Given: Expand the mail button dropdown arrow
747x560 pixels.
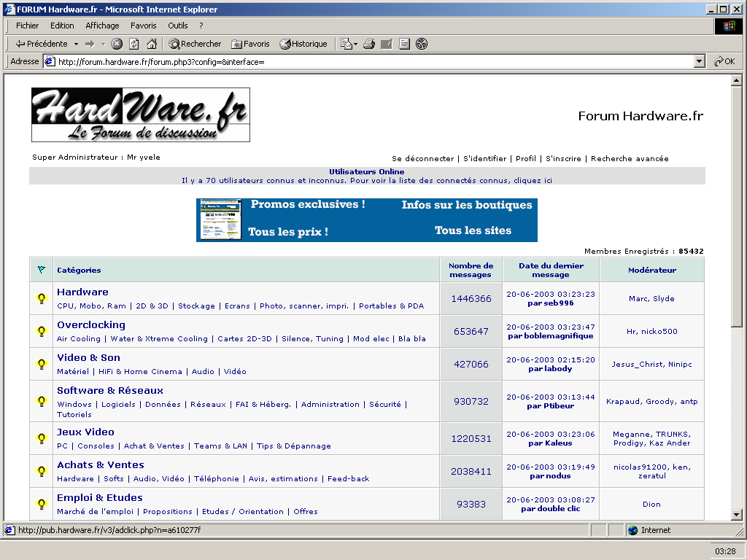Looking at the screenshot, I should click(356, 44).
